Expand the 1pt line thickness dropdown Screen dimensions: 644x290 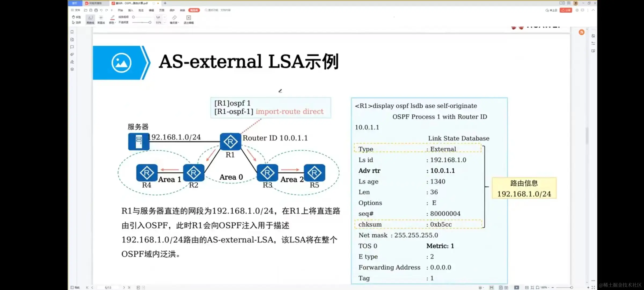(164, 17)
